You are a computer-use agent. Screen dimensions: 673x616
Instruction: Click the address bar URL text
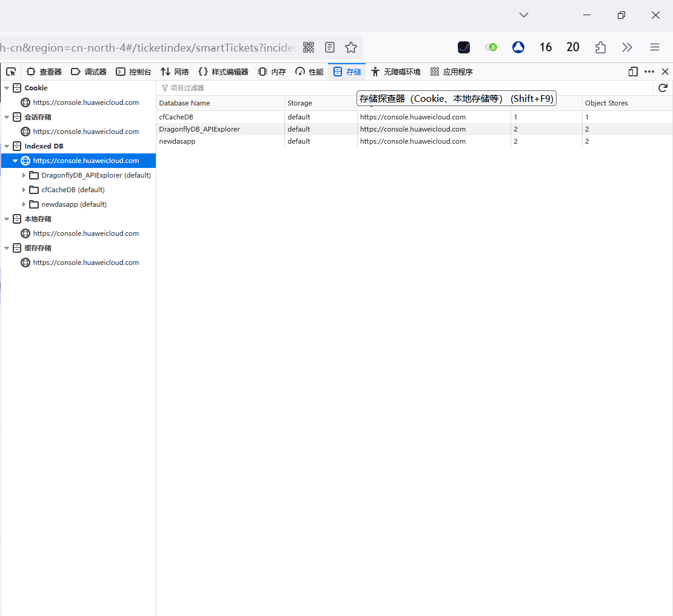(x=149, y=48)
